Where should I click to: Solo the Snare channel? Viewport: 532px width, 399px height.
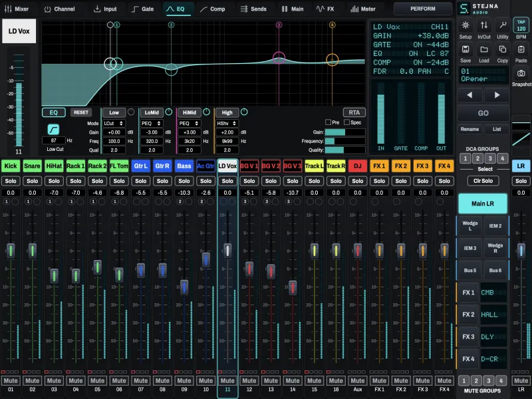[32, 181]
